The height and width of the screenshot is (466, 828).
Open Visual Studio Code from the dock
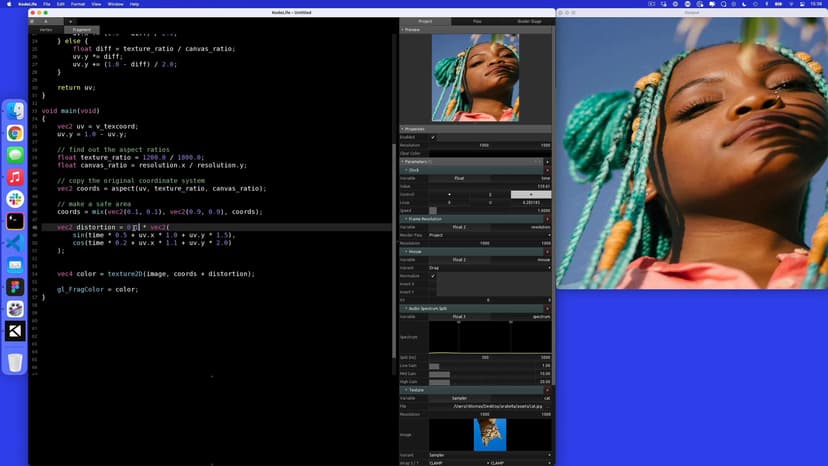[15, 243]
